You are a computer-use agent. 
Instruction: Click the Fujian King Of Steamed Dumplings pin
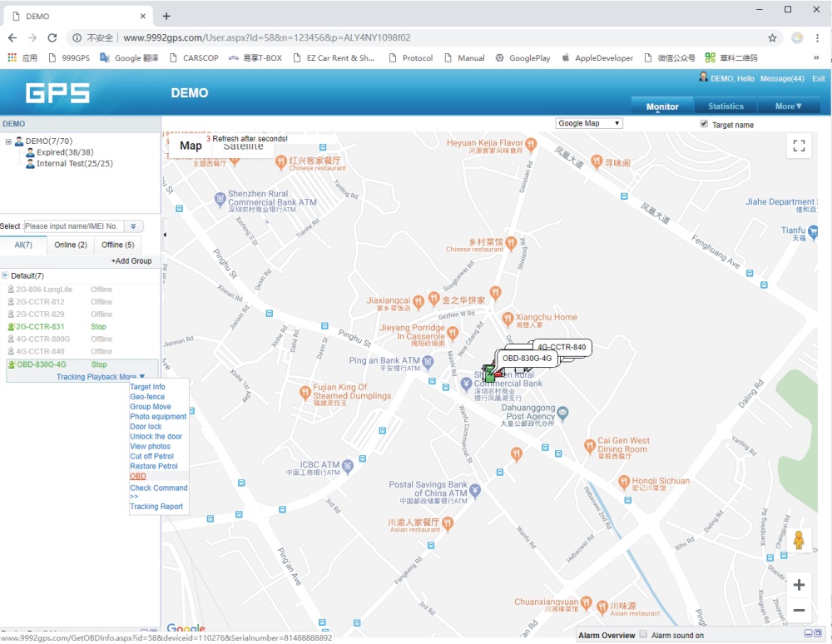(x=305, y=393)
